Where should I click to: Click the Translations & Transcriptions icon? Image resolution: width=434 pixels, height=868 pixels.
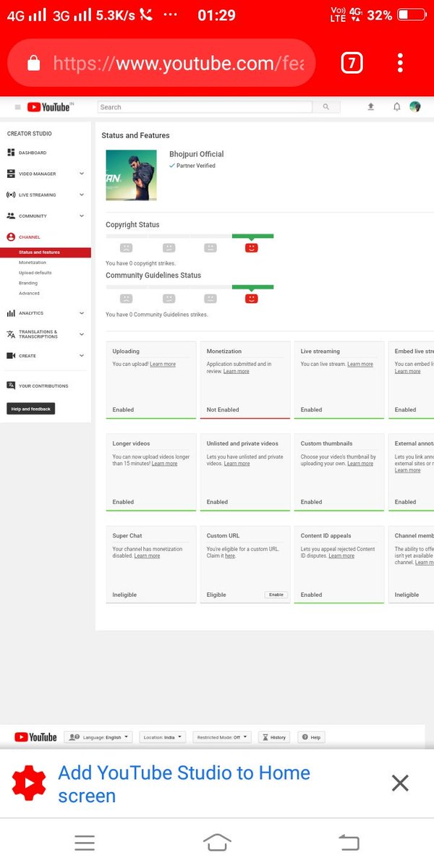pyautogui.click(x=11, y=334)
